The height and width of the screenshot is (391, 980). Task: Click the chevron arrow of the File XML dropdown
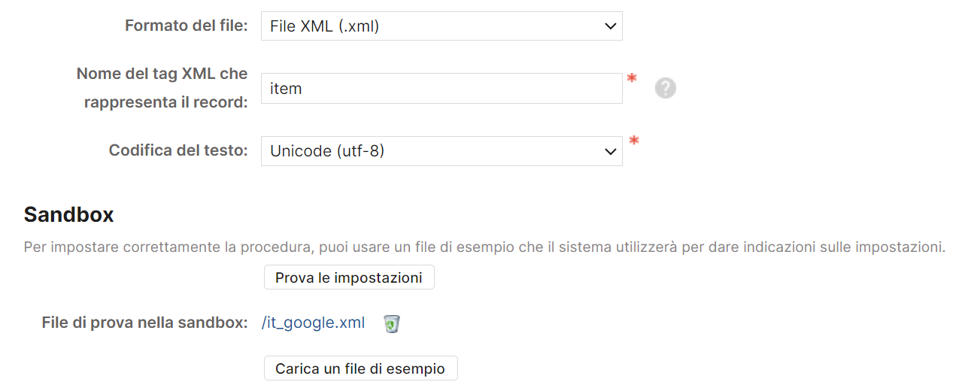610,26
